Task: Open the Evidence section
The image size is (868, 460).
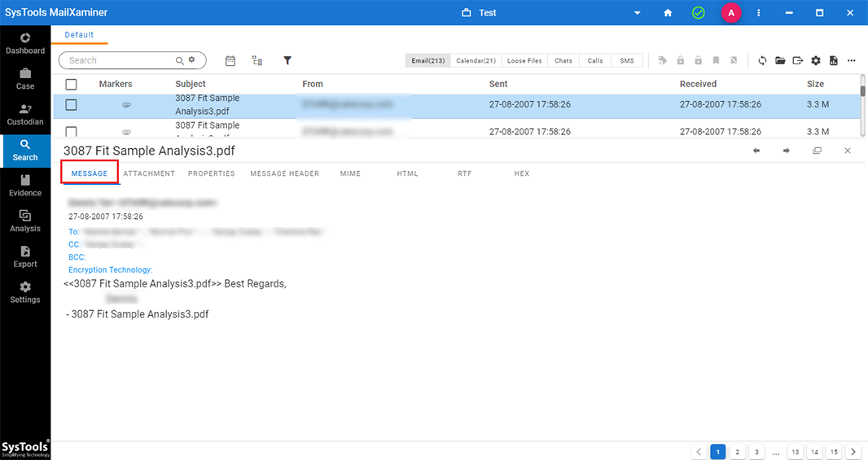Action: tap(25, 186)
